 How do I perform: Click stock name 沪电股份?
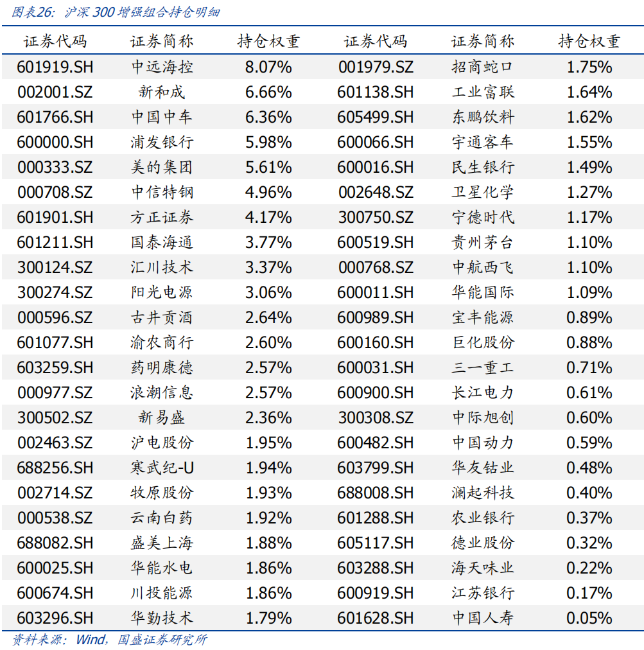point(162,443)
